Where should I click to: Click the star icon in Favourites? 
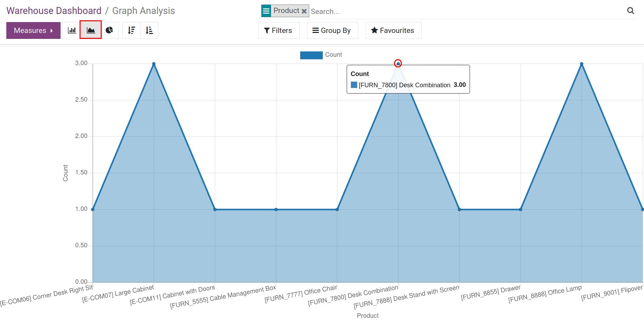point(374,30)
